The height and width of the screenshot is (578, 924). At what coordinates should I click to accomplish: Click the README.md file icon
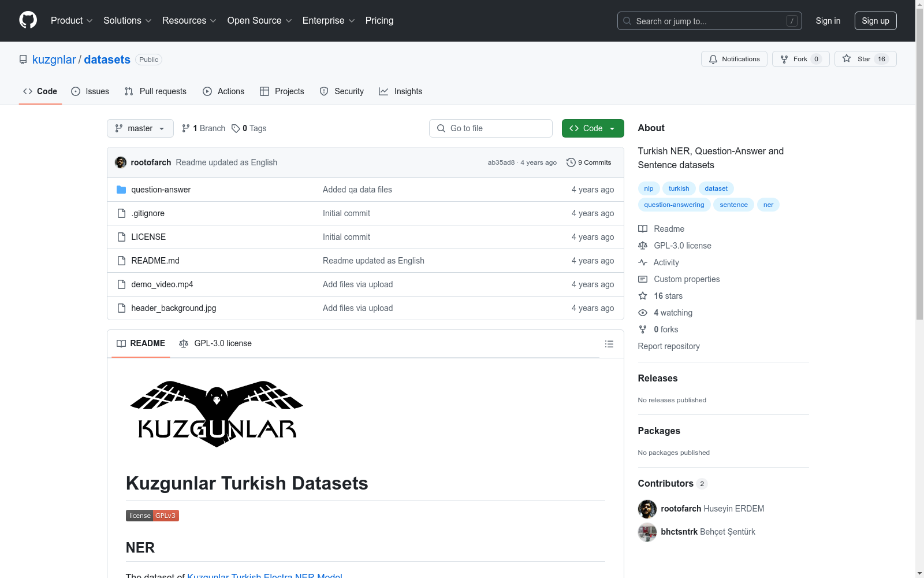click(x=121, y=261)
